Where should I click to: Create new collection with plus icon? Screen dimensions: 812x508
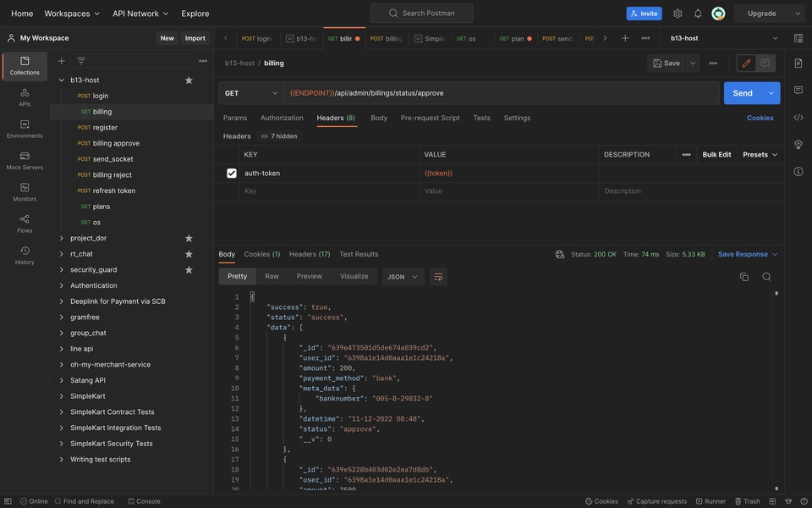[61, 61]
